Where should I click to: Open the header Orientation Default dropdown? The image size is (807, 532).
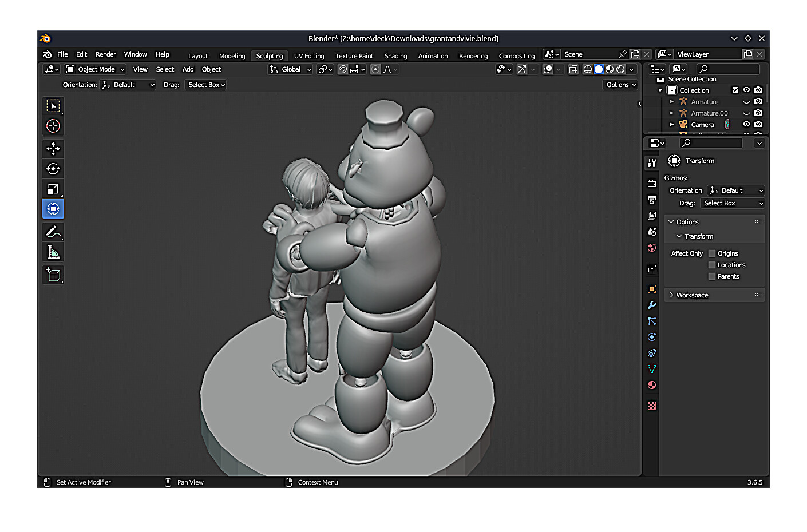[x=128, y=85]
